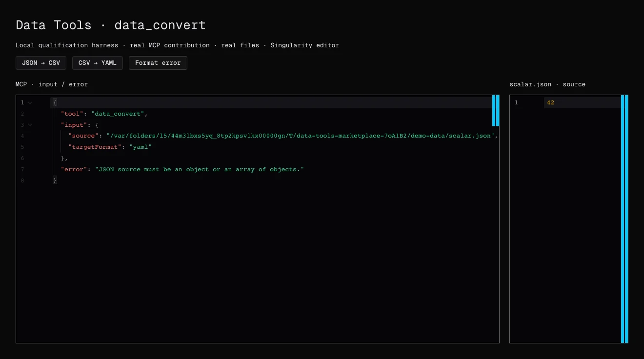Click the "targetFormat" key

[x=95, y=147]
